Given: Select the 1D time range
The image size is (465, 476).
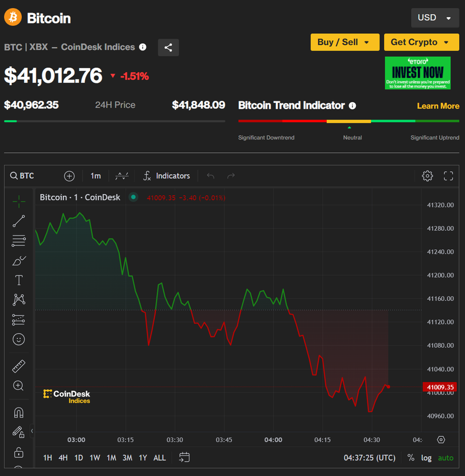Looking at the screenshot, I should click(79, 458).
